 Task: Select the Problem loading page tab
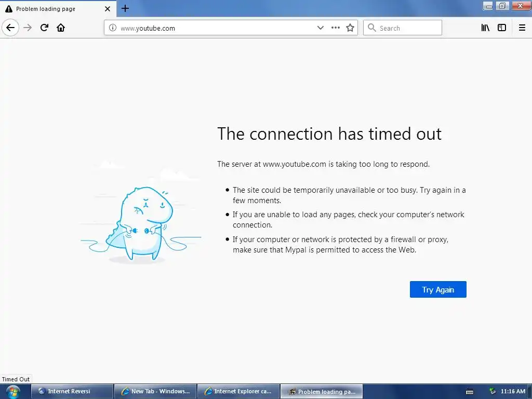(58, 9)
